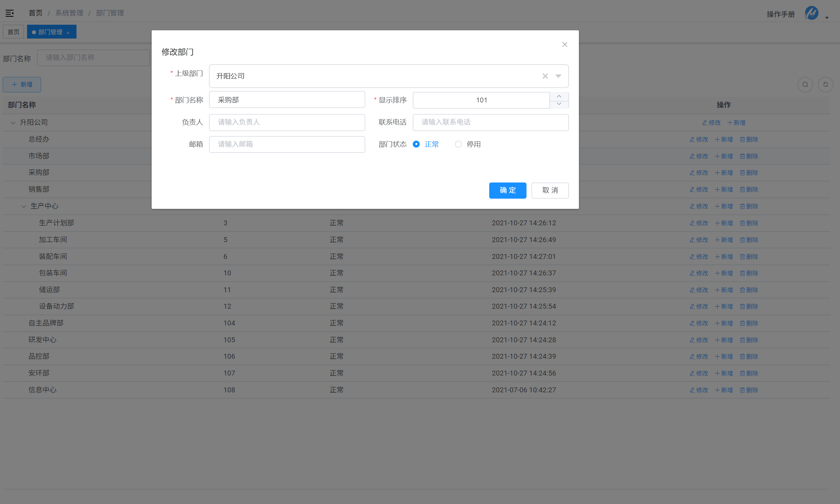840x504 pixels.
Task: Decrease 显示排序 with the down arrow
Action: pos(559,104)
